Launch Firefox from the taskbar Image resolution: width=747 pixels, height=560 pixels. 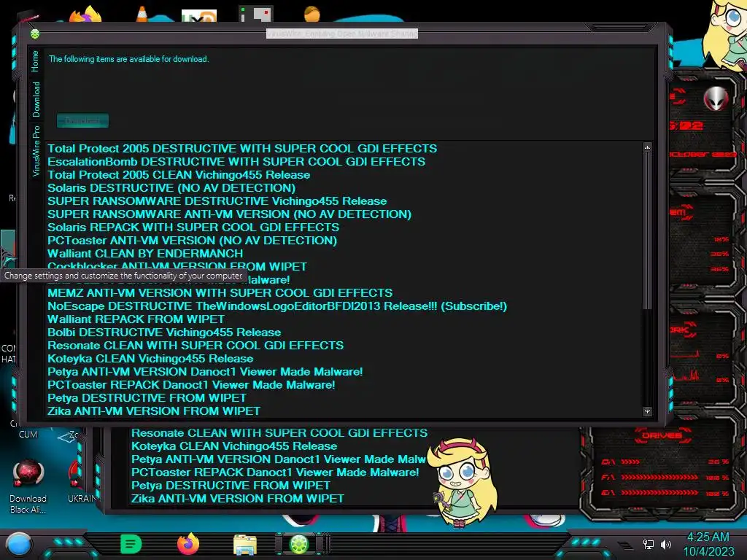tap(188, 544)
